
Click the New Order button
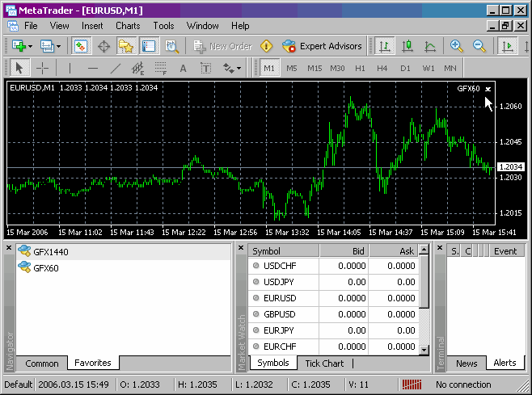coord(222,46)
